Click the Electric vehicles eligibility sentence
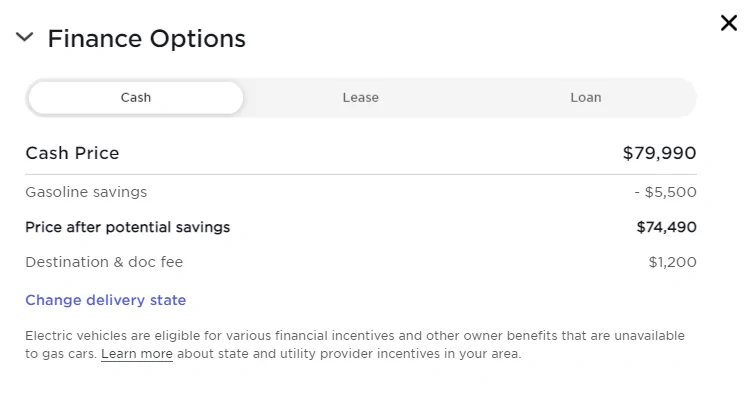This screenshot has height=397, width=752. point(355,336)
